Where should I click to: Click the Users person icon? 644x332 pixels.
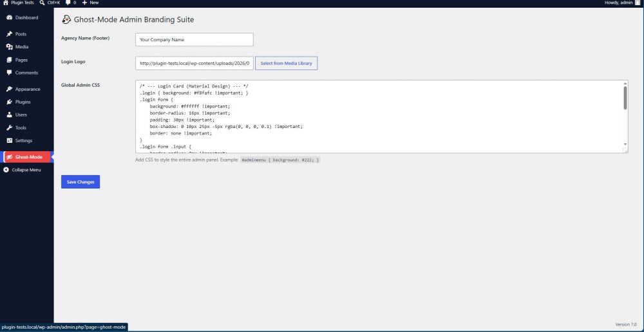click(x=10, y=115)
